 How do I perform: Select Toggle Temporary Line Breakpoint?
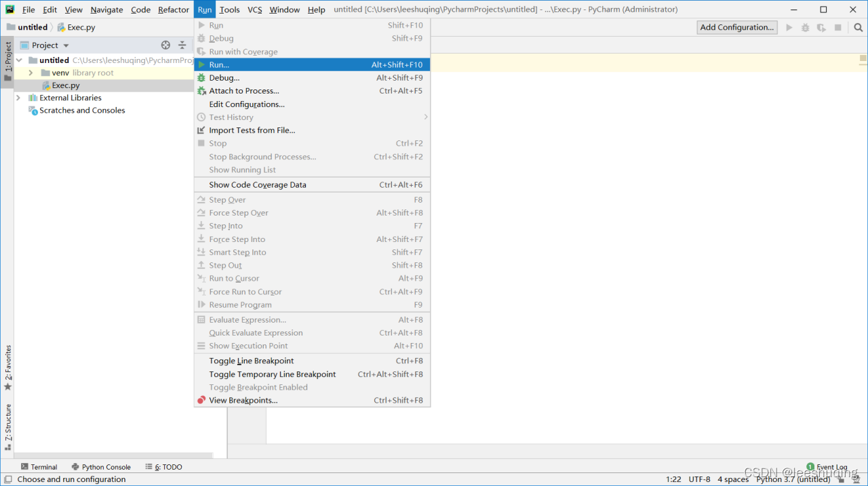coord(312,374)
